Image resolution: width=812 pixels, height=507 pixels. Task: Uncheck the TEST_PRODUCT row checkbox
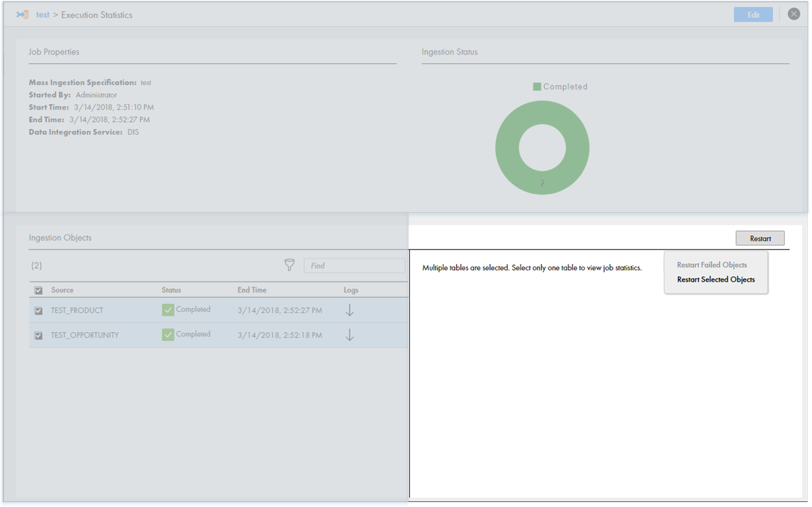tap(38, 310)
